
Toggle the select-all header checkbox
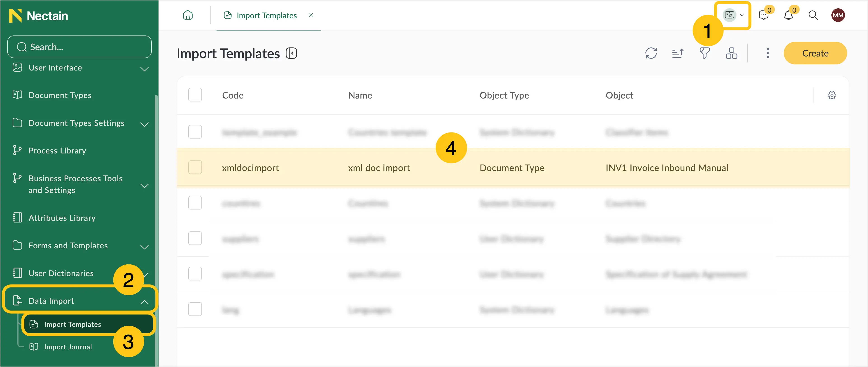click(x=195, y=95)
